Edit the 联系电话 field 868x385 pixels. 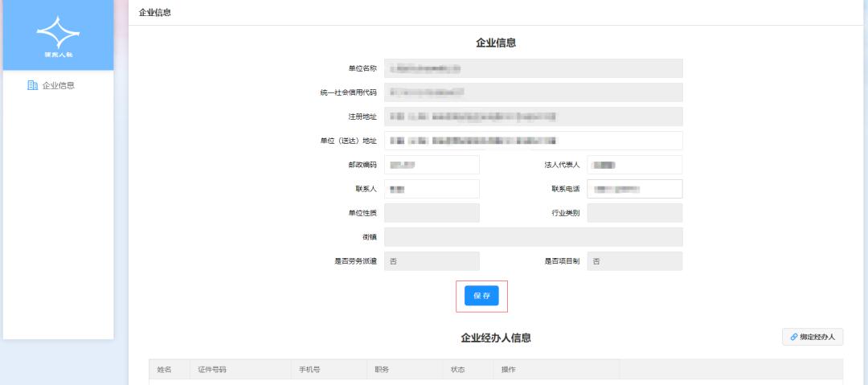pos(635,189)
